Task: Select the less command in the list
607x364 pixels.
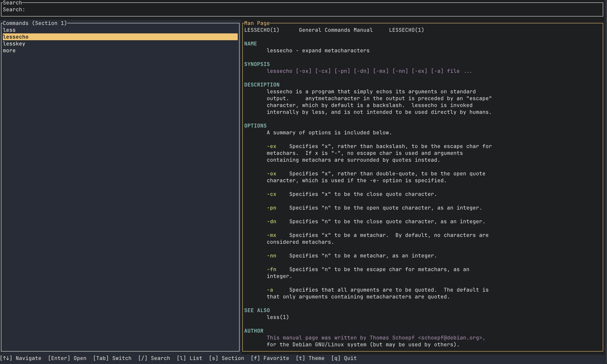Action: click(x=9, y=30)
